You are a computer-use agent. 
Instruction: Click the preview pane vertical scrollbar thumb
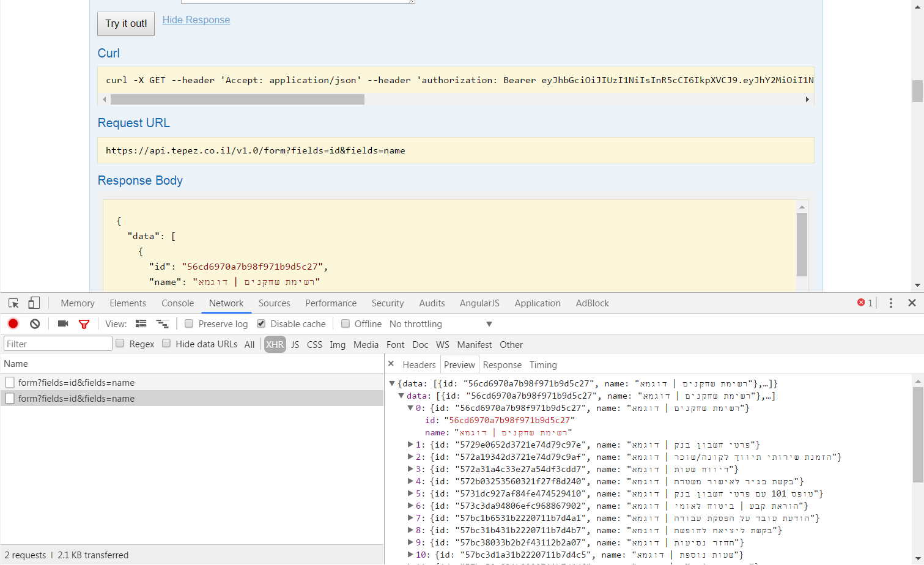(918, 434)
